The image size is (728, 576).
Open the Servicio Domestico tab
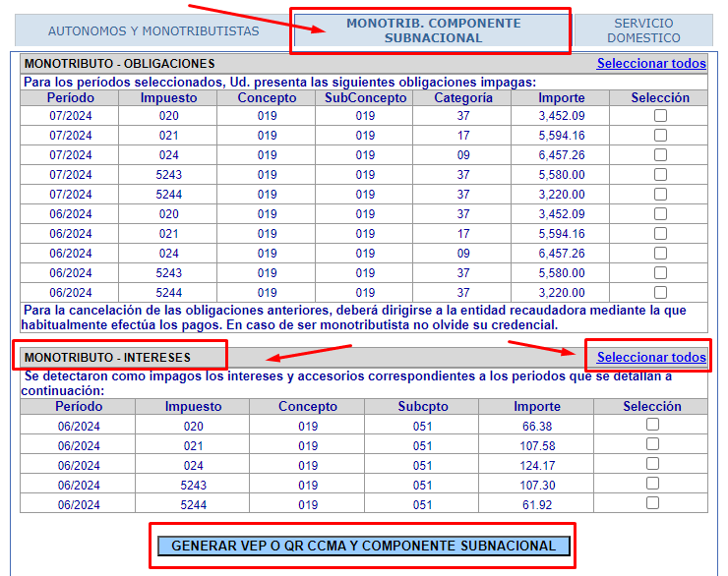pos(643,30)
